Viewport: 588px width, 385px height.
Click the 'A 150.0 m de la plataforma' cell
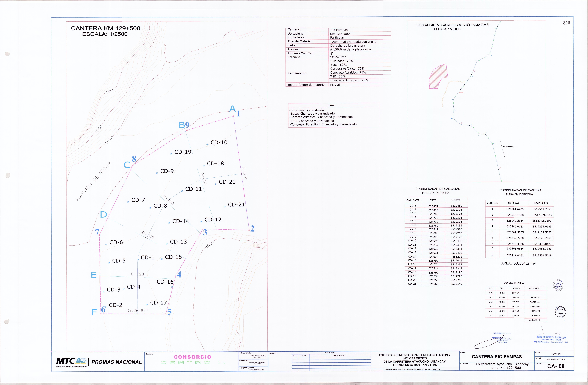point(360,49)
